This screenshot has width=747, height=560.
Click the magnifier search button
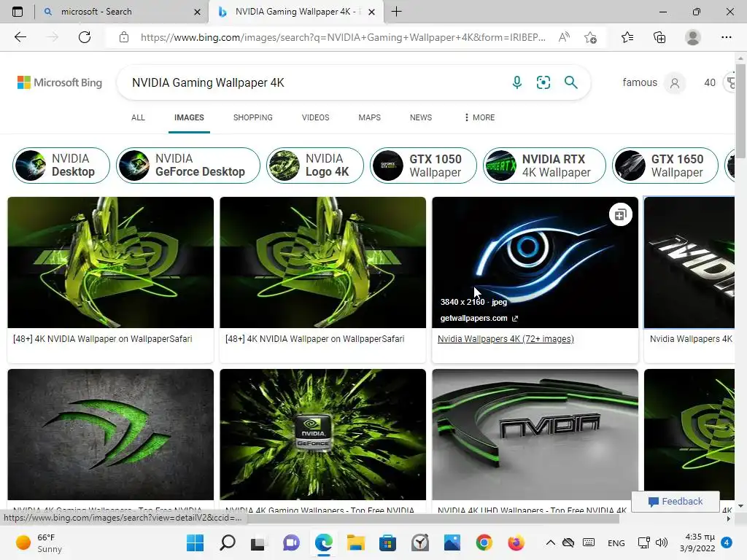pos(570,82)
